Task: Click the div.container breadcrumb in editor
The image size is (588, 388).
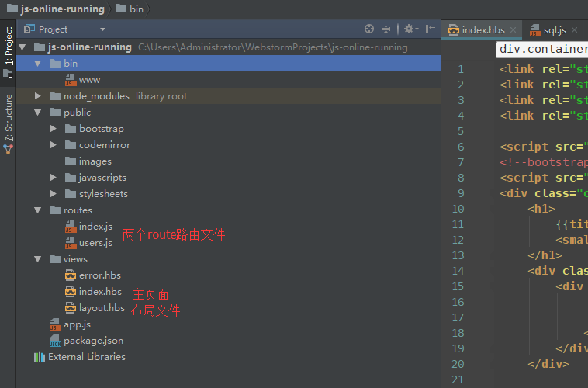Action: pos(542,49)
